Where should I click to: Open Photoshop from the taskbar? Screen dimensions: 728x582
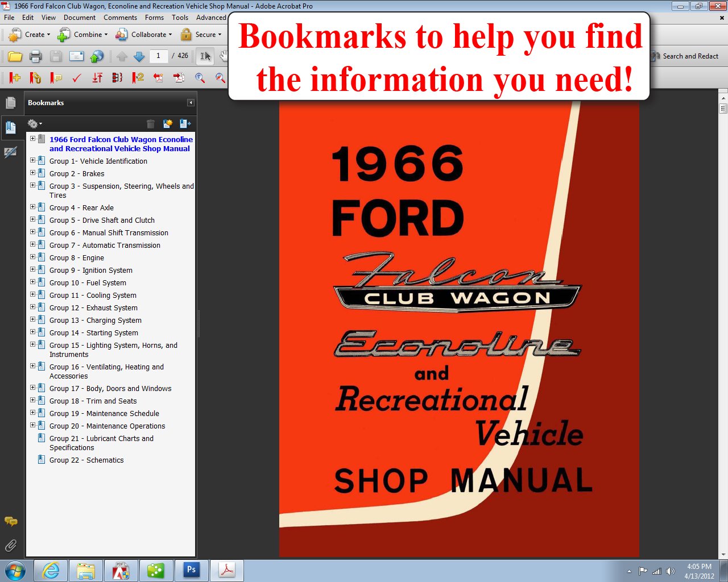pos(192,569)
